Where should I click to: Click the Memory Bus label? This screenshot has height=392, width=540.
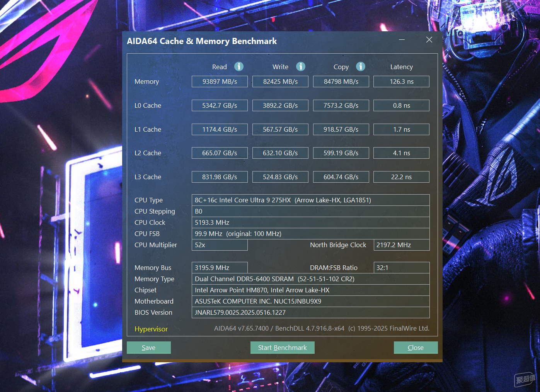(153, 268)
